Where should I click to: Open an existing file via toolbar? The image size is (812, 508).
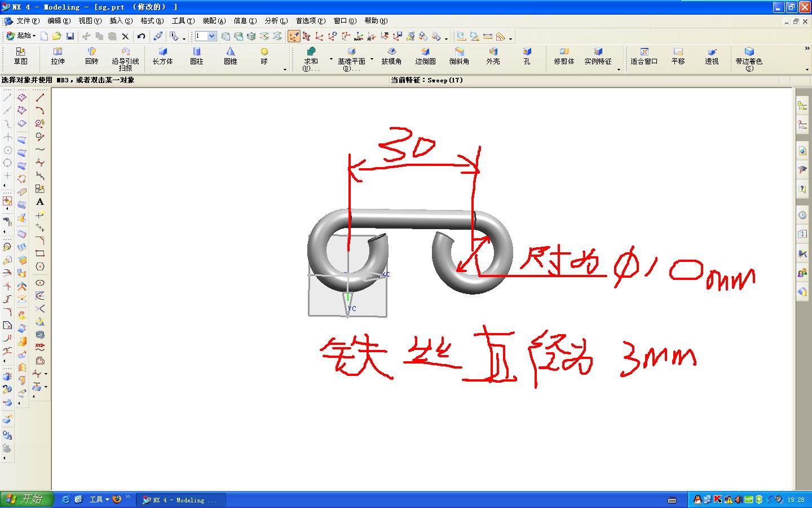[56, 36]
